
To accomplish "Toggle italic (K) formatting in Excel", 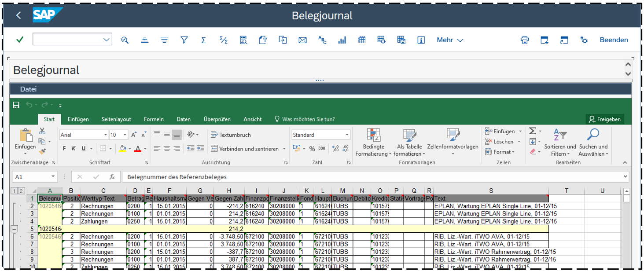I will (x=74, y=149).
